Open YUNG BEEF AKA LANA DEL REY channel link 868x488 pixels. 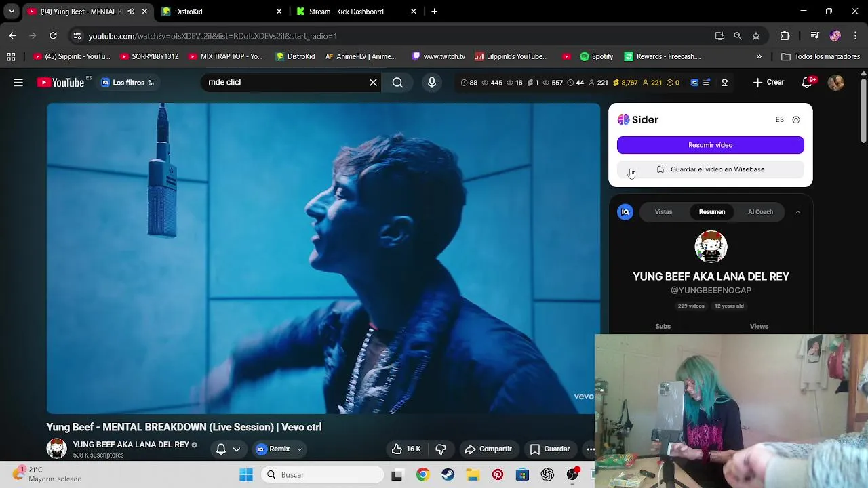coord(131,445)
